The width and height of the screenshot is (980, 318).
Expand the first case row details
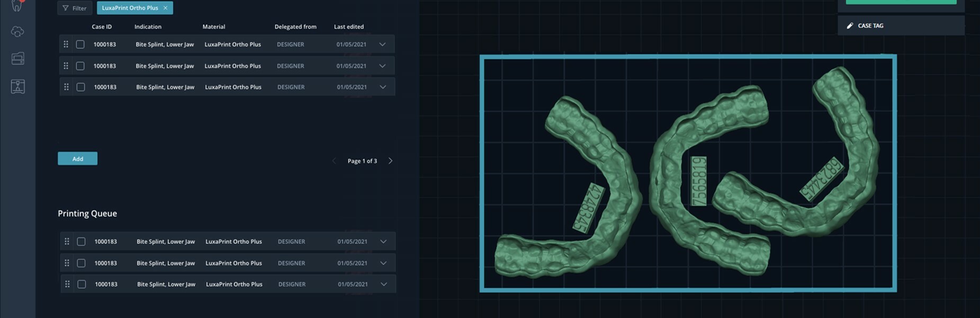(382, 45)
